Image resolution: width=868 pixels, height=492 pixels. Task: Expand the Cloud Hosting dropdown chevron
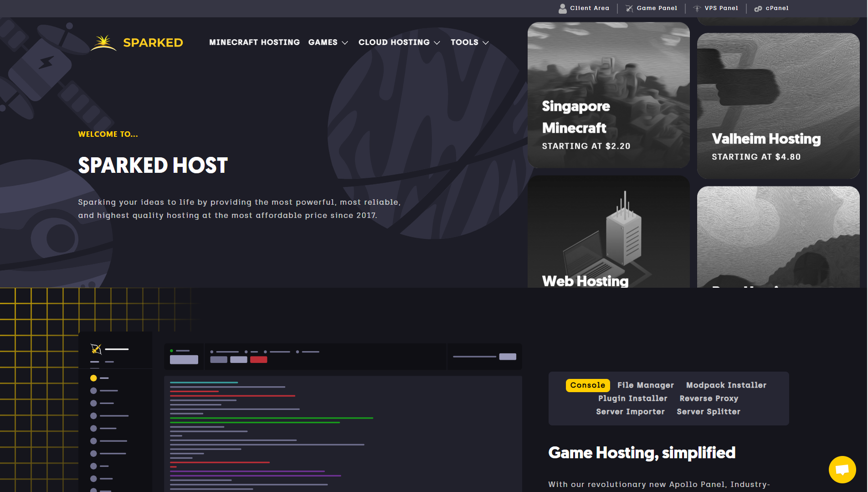click(x=437, y=43)
